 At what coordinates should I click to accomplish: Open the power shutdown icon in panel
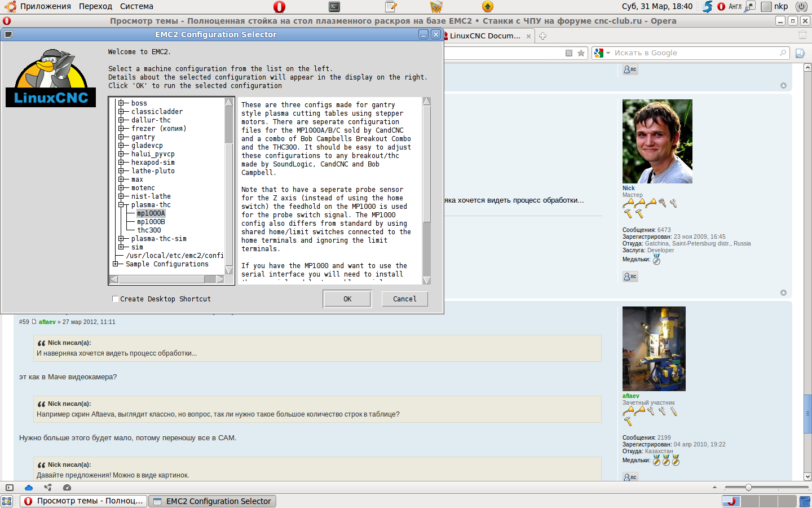click(x=801, y=7)
